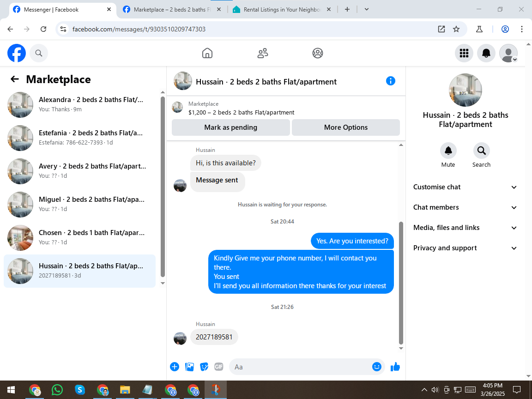Open a new browser tab
Viewport: 532px width, 399px height.
tap(347, 10)
